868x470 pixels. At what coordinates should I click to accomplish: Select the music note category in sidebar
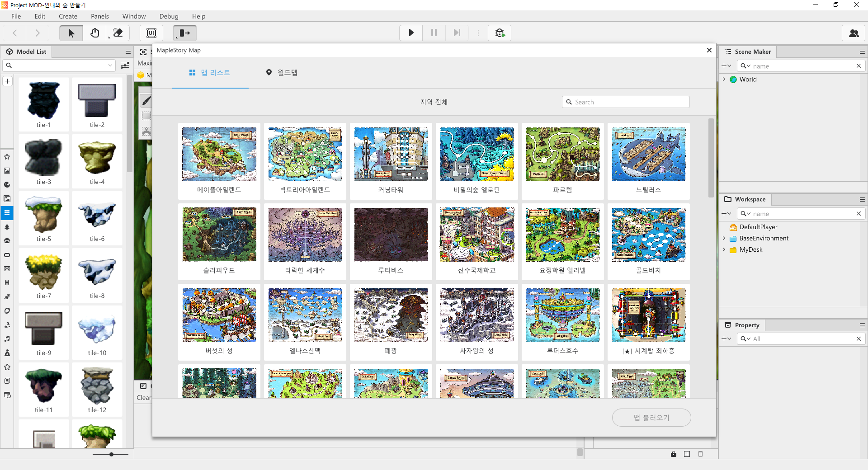[x=7, y=339]
